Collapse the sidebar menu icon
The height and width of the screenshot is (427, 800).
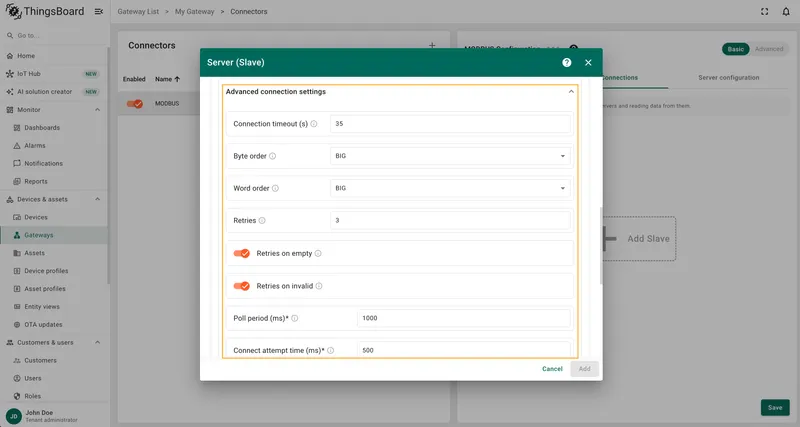point(99,11)
